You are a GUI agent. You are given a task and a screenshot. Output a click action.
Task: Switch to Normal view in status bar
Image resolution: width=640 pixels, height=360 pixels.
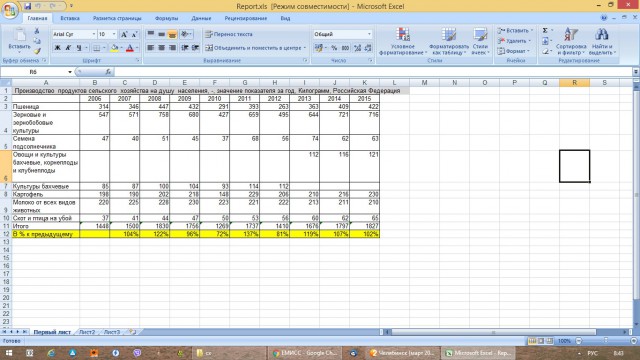click(x=532, y=341)
